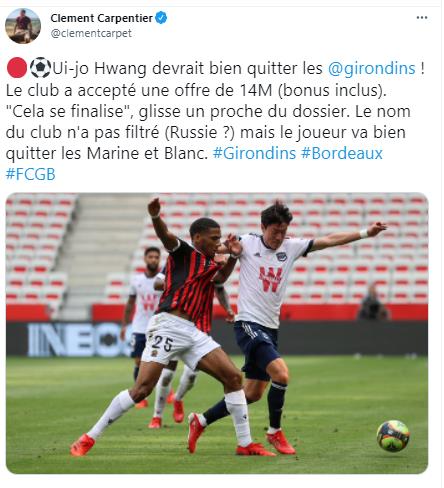Image resolution: width=444 pixels, height=488 pixels.
Task: Click the blue verified badge icon
Action: click(161, 18)
